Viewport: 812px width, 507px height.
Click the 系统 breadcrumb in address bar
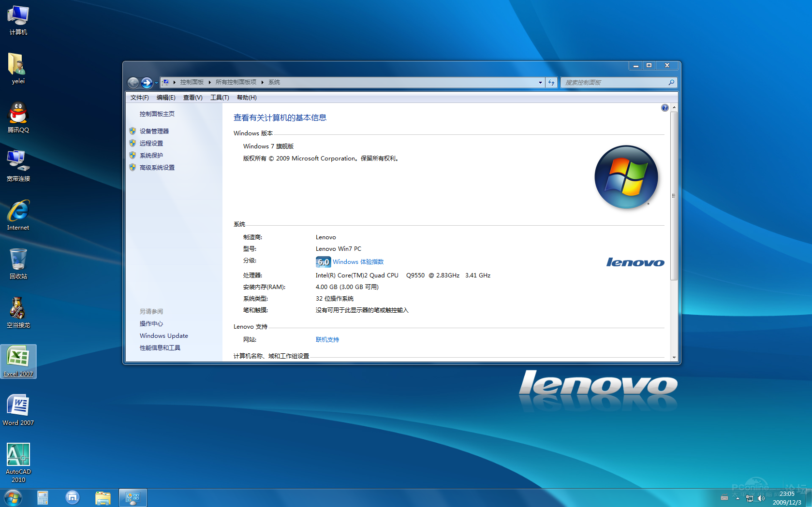[274, 83]
